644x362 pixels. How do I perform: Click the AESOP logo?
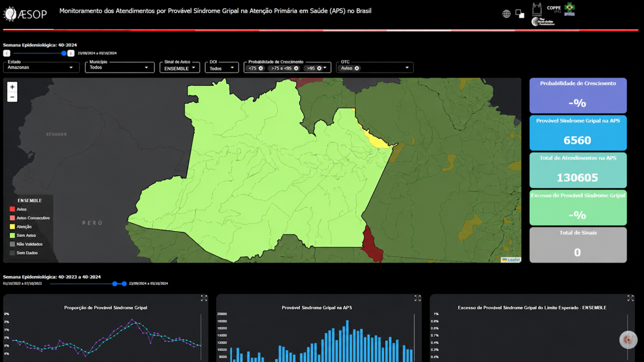pos(25,14)
